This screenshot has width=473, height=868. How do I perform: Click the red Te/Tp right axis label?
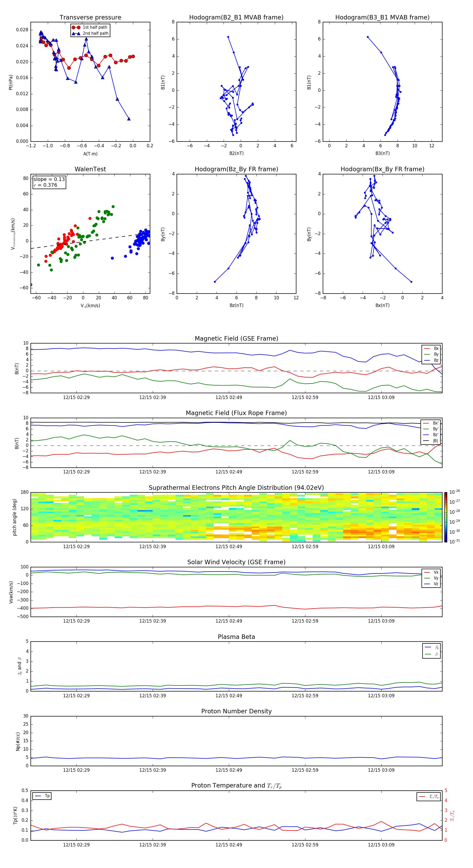[453, 815]
